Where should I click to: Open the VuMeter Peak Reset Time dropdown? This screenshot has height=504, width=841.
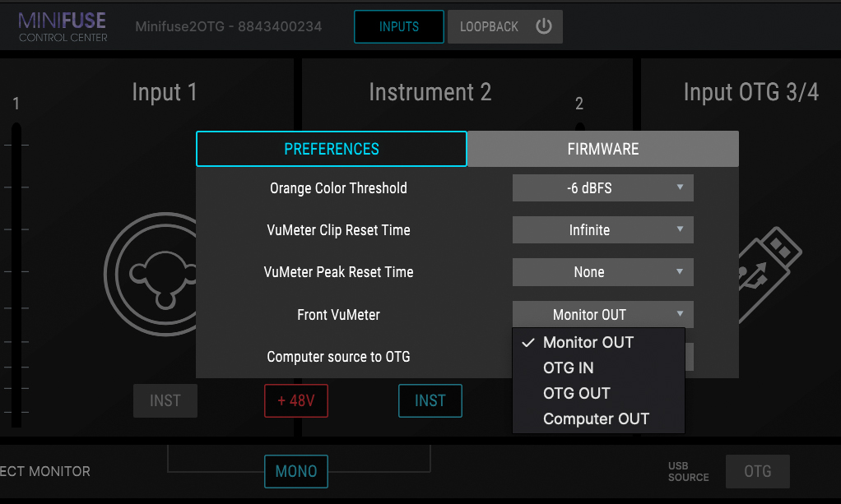point(602,272)
